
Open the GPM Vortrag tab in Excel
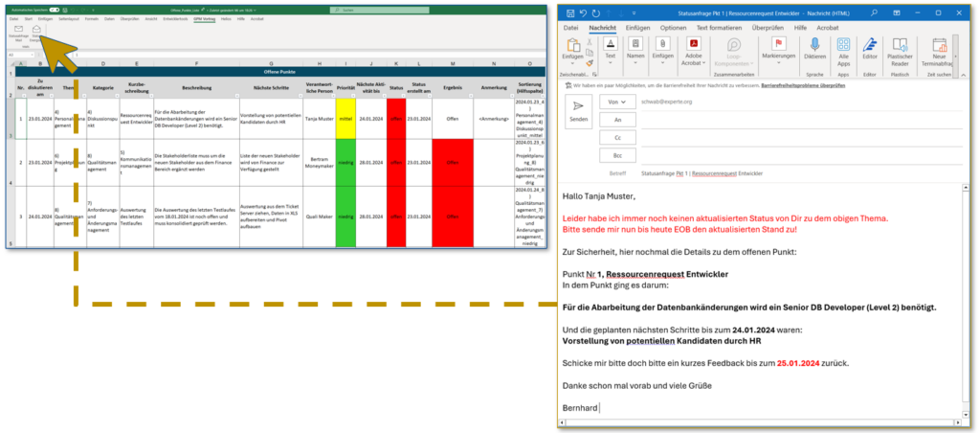[x=203, y=19]
